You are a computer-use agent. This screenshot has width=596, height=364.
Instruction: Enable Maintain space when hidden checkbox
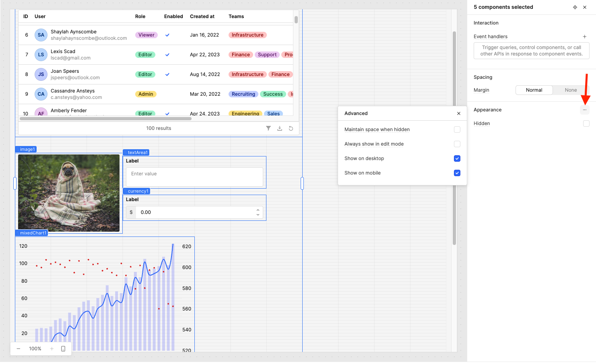[457, 130]
